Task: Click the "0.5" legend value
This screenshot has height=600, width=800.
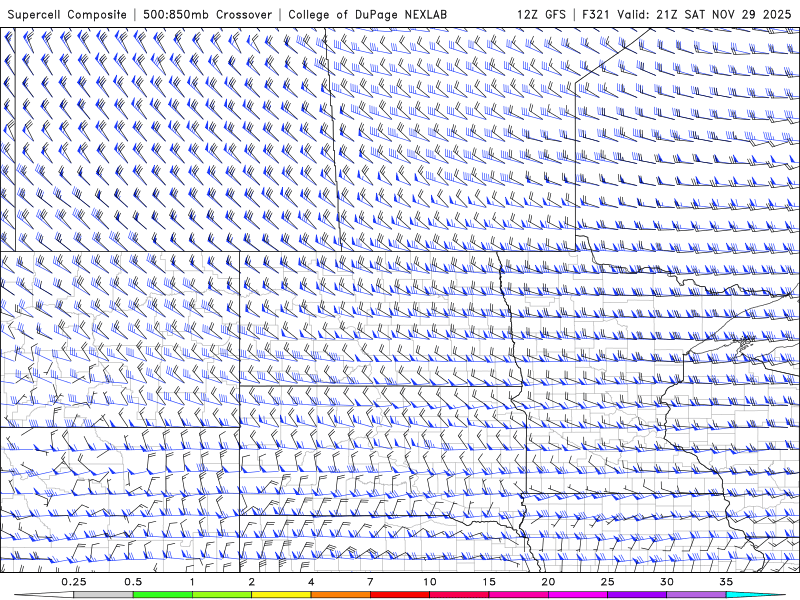Action: click(x=133, y=582)
